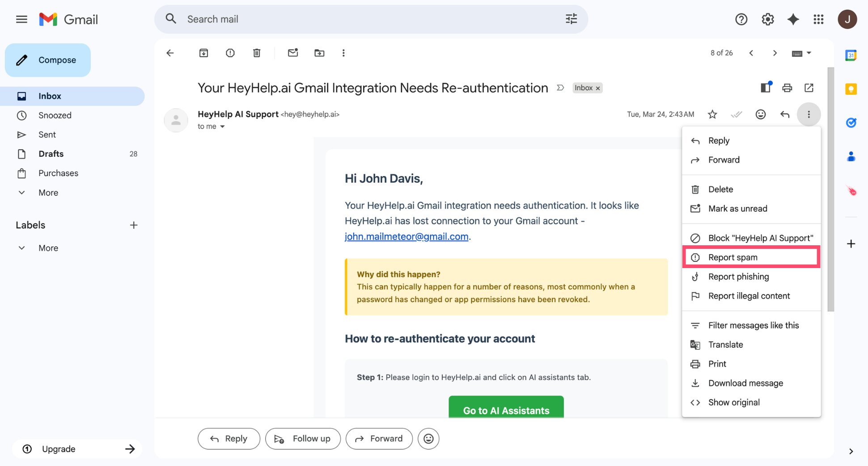Open Contacts side panel icon
The width and height of the screenshot is (868, 466).
coord(851,156)
